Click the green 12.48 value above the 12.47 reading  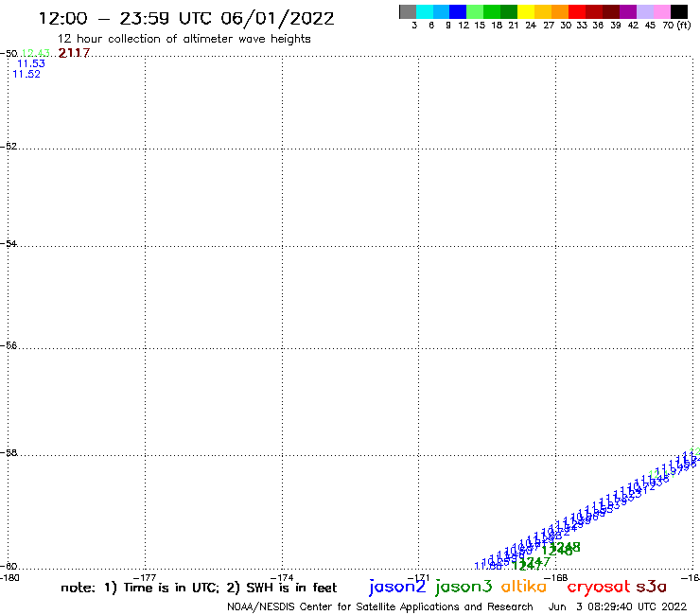(565, 546)
